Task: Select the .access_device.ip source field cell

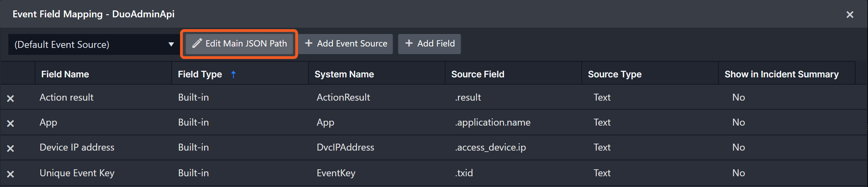Action: coord(490,147)
